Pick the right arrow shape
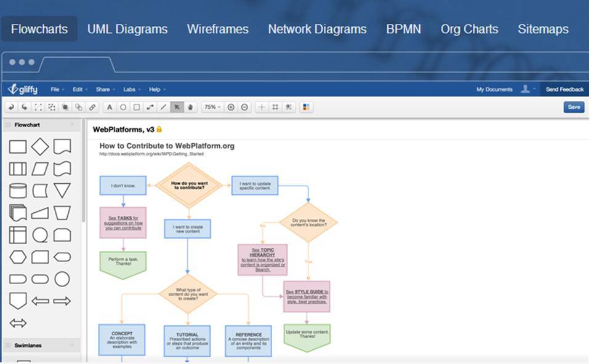The height and width of the screenshot is (364, 591). pyautogui.click(x=62, y=301)
